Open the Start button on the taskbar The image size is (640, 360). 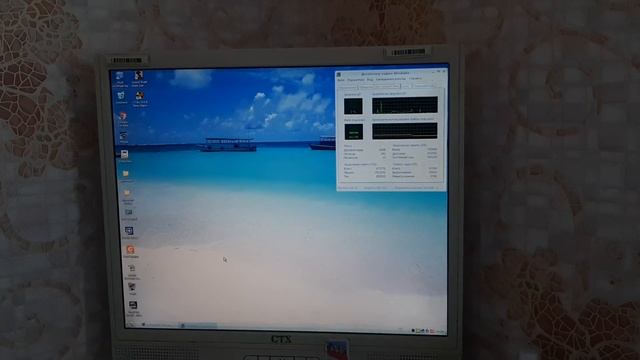131,324
